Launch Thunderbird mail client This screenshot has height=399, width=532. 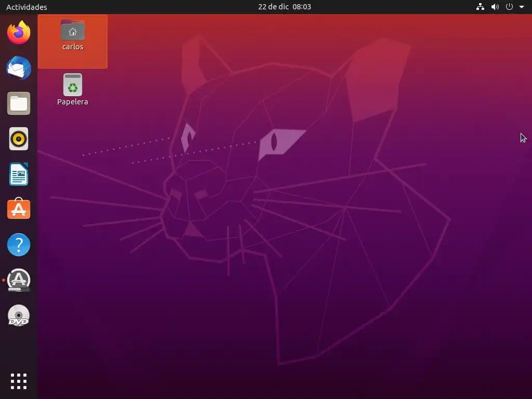pos(19,68)
